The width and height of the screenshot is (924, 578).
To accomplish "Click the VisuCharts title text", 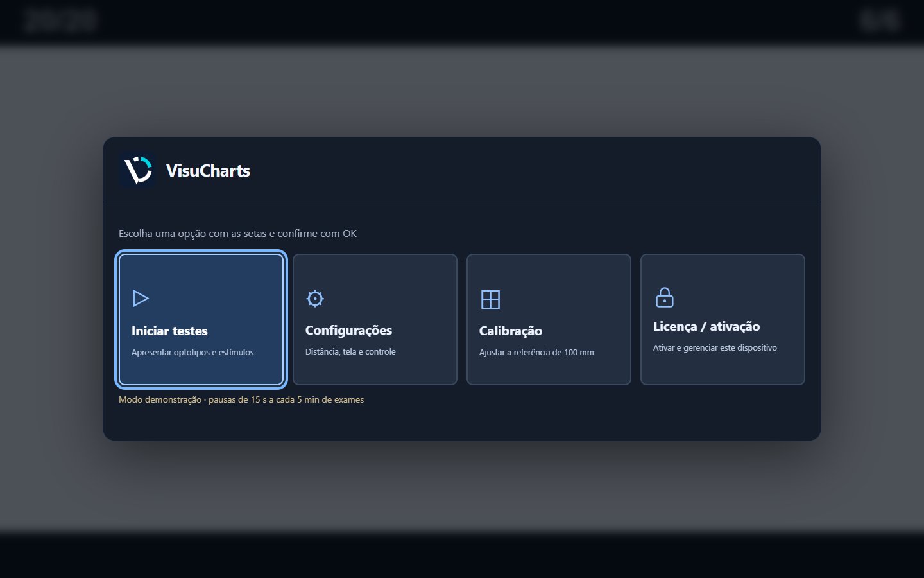I will tap(208, 170).
